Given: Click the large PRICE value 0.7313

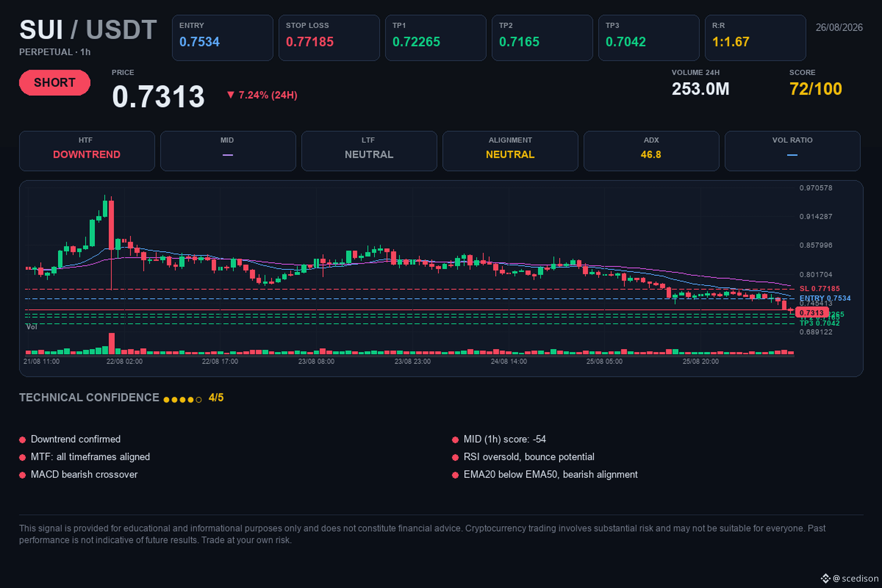Looking at the screenshot, I should pos(158,97).
